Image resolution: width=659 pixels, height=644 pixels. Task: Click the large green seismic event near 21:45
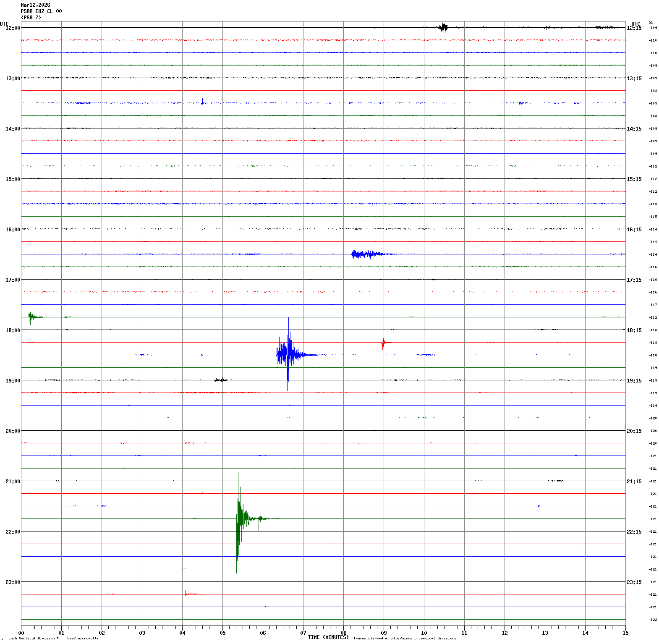pos(239,518)
